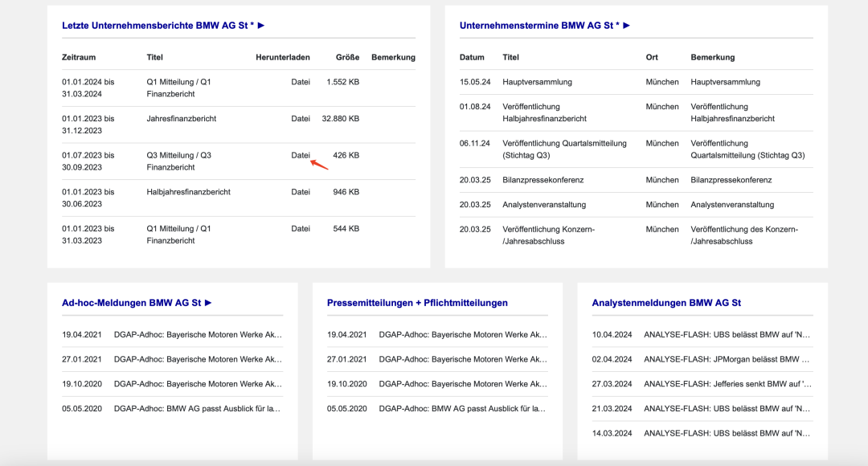Open the Pressemitteilungen + Pflichtmitteilungen heading

pyautogui.click(x=417, y=303)
